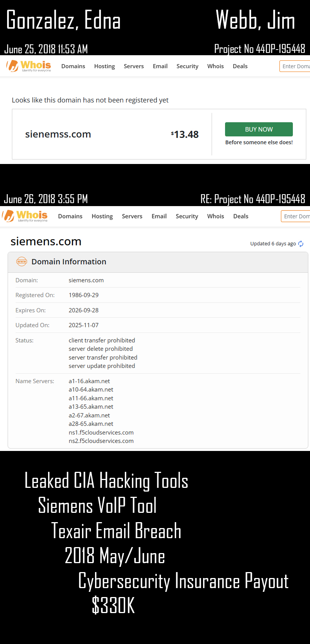This screenshot has height=644, width=310.
Task: Open Email menu on the sienemss.com page
Action: click(x=160, y=66)
